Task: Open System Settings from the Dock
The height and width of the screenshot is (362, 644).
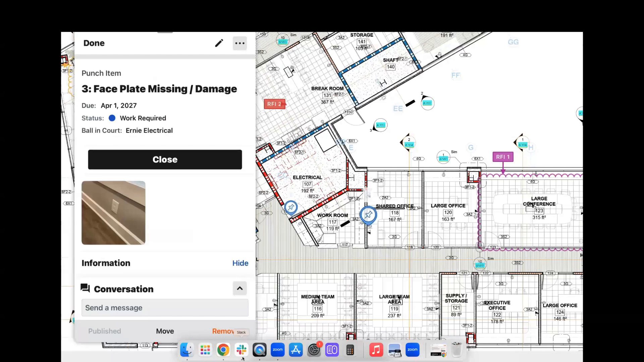Action: (x=314, y=350)
